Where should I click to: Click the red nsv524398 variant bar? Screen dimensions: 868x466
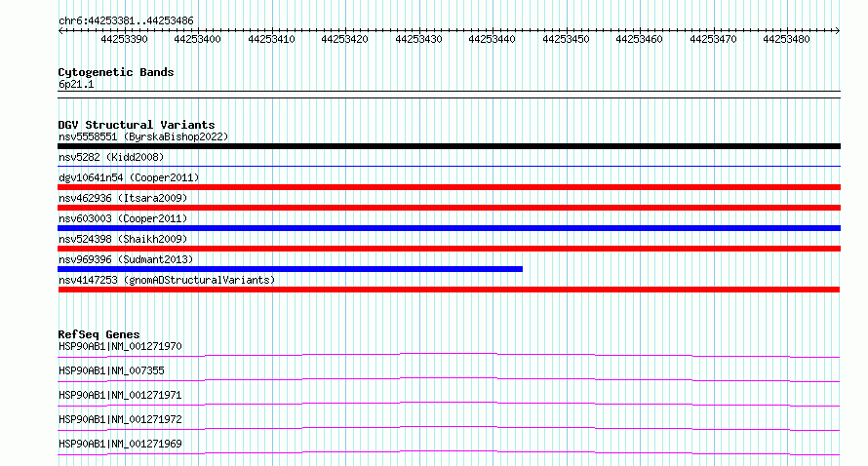[x=449, y=249]
